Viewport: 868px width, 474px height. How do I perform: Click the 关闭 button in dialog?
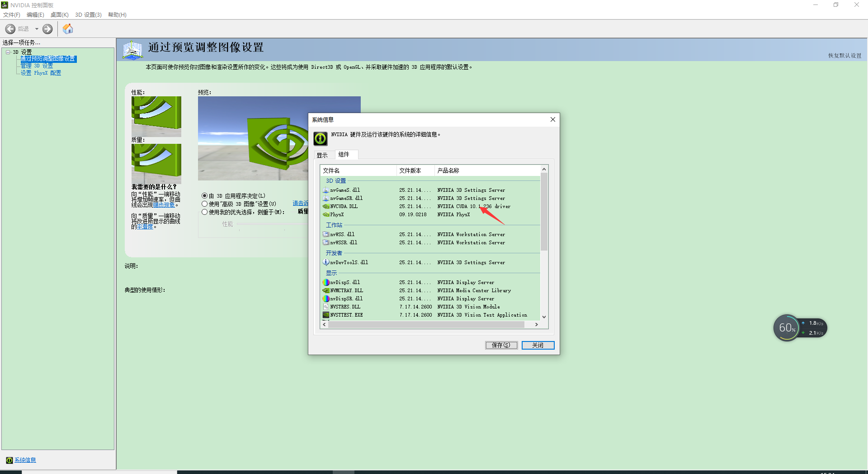[x=538, y=345]
